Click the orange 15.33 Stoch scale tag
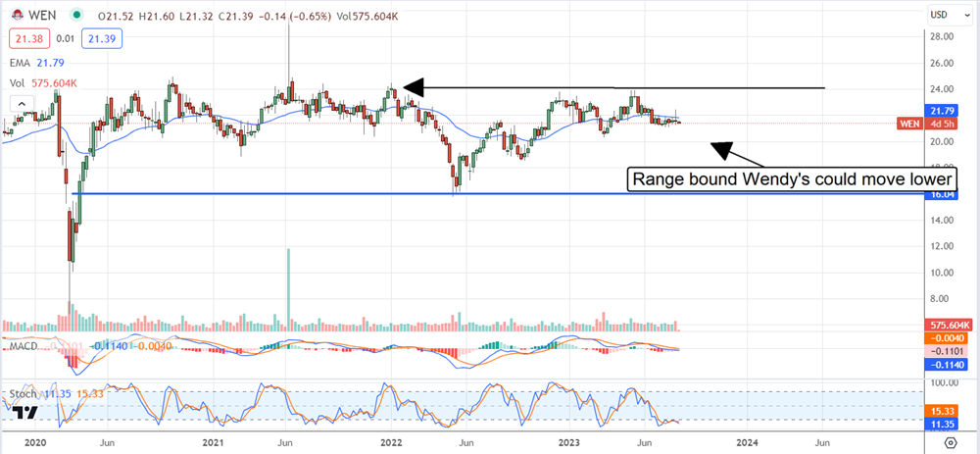The width and height of the screenshot is (980, 454). coord(943,410)
